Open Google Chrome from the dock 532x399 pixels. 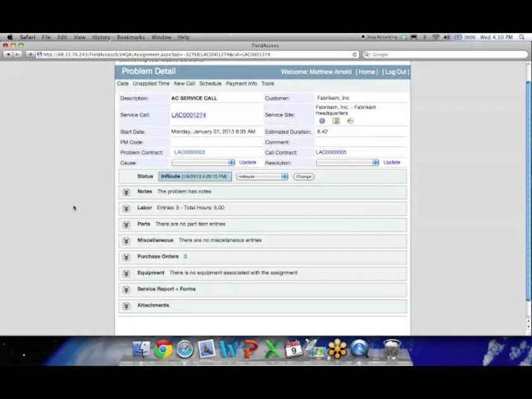[163, 349]
